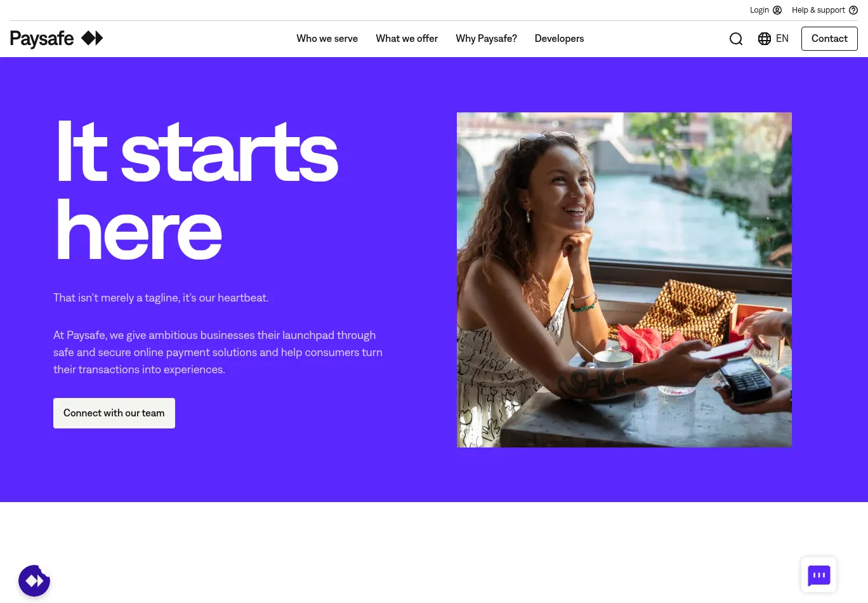The width and height of the screenshot is (868, 603).
Task: Follow the Login link
Action: click(760, 10)
